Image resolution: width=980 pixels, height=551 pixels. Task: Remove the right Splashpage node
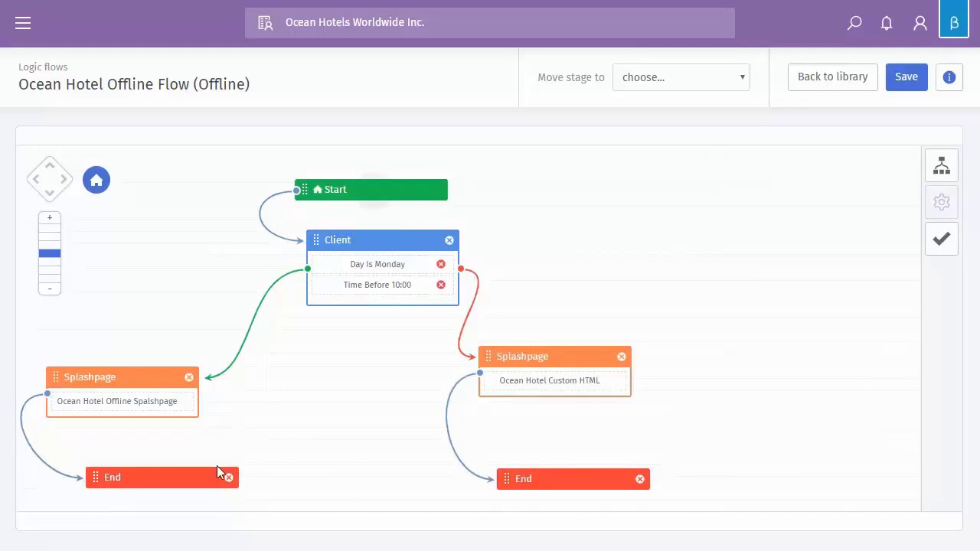pos(622,357)
